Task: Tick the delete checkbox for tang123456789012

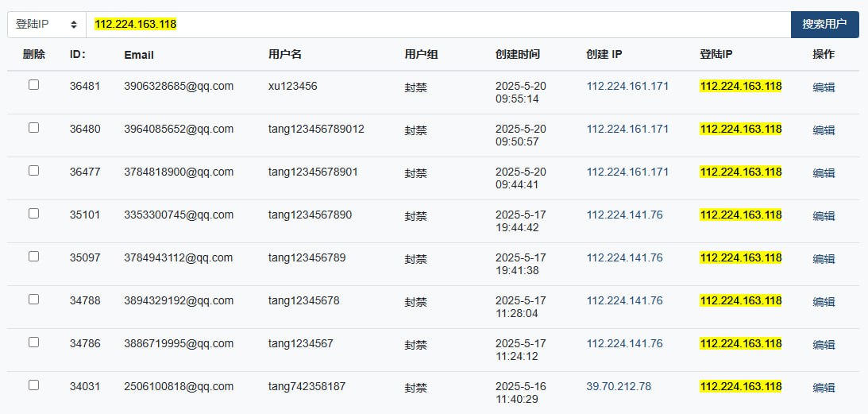Action: pos(34,127)
